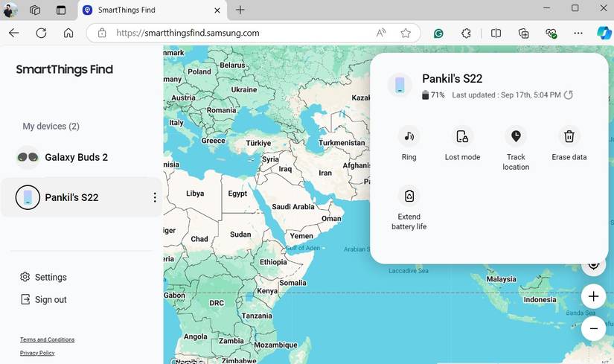Image resolution: width=614 pixels, height=364 pixels.
Task: Open SmartThings Find Settings
Action: click(43, 277)
